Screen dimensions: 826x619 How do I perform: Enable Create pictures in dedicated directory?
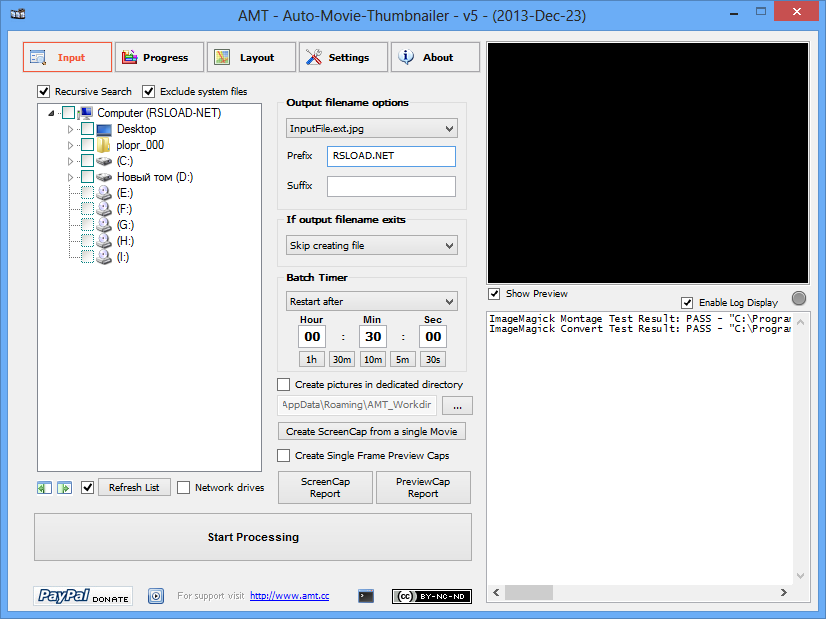284,384
